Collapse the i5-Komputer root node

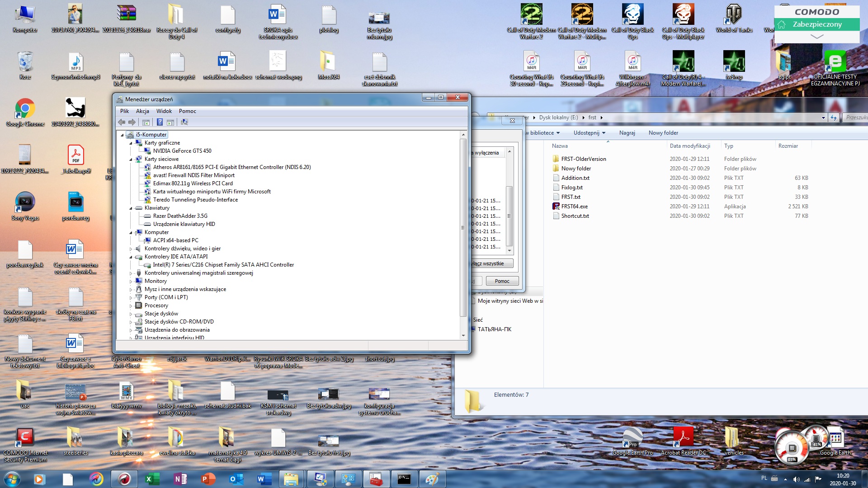pyautogui.click(x=122, y=135)
